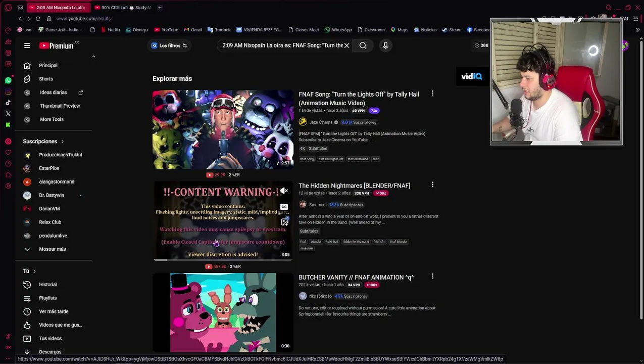Switch to 90's Chill Lofi browser tab
This screenshot has width=644, height=364.
(123, 8)
